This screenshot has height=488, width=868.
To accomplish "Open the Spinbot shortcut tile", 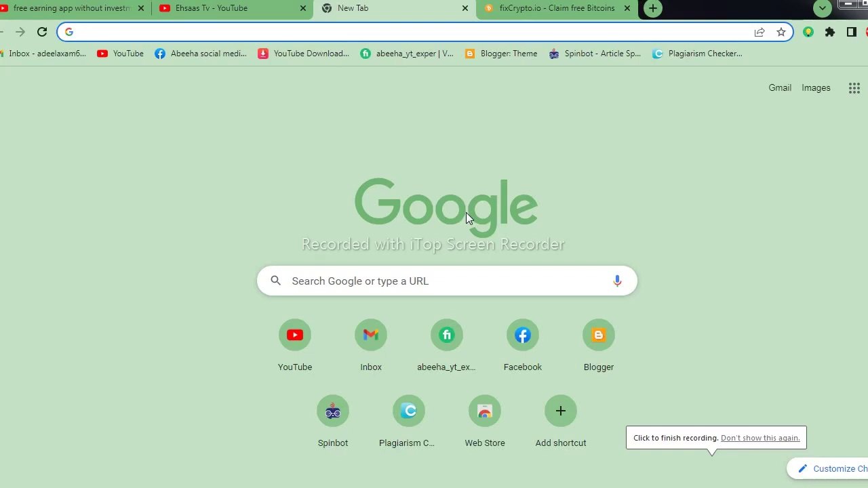I will tap(333, 422).
